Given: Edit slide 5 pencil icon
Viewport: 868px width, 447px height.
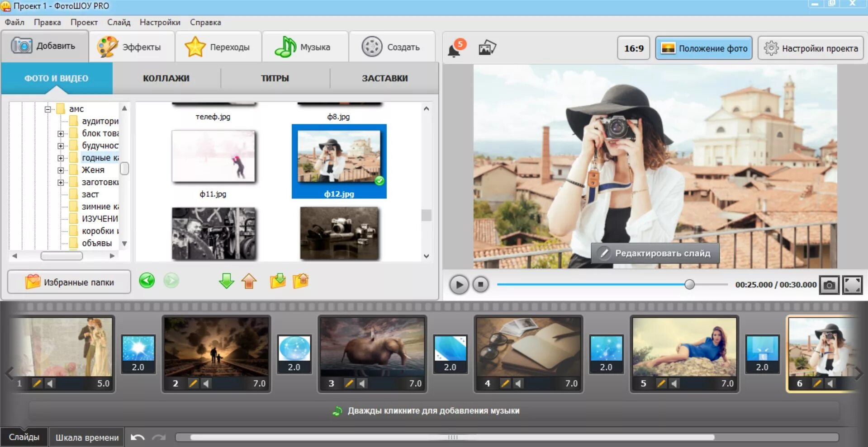Looking at the screenshot, I should 661,384.
